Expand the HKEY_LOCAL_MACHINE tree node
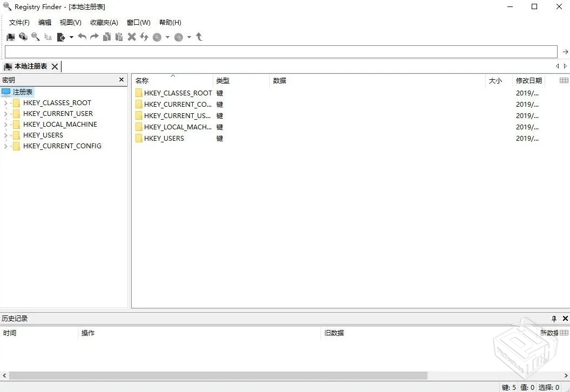Image resolution: width=570 pixels, height=392 pixels. tap(4, 124)
